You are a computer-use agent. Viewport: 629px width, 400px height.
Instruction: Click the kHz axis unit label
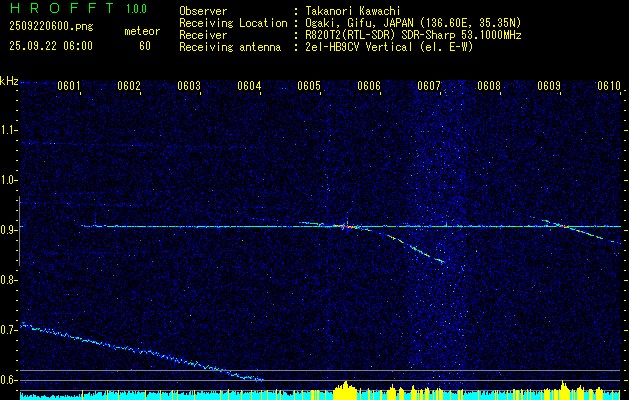9,81
